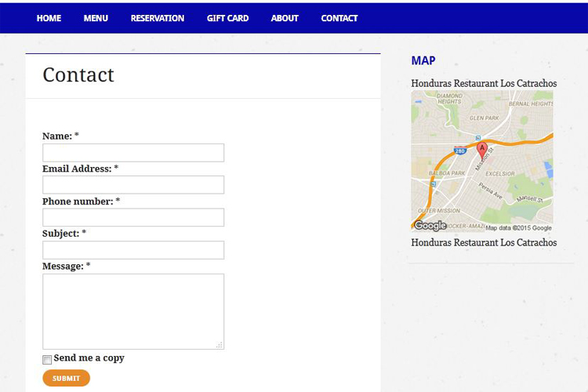Screen dimensions: 588x392
Task: Click the Subject input field
Action: tap(133, 250)
